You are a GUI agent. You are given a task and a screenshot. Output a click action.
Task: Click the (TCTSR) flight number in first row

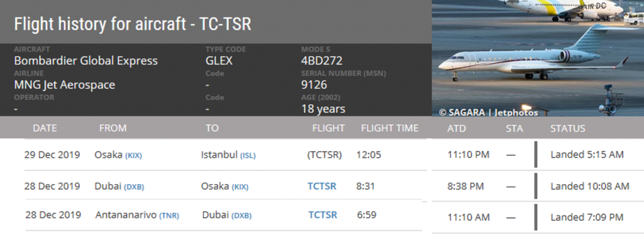325,155
